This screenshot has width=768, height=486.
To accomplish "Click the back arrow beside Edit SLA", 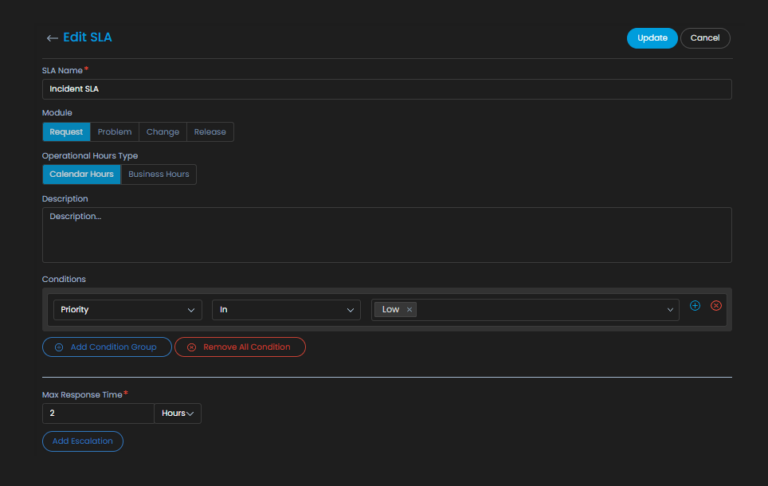I will (52, 38).
